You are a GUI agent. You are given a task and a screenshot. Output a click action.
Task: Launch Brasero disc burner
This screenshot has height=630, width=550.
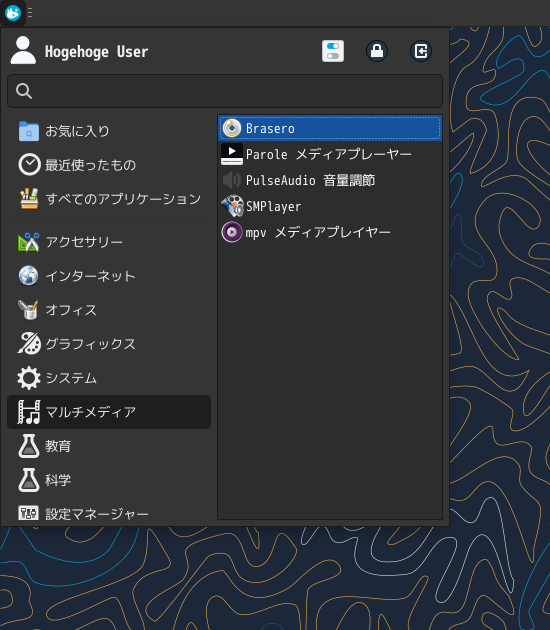329,128
